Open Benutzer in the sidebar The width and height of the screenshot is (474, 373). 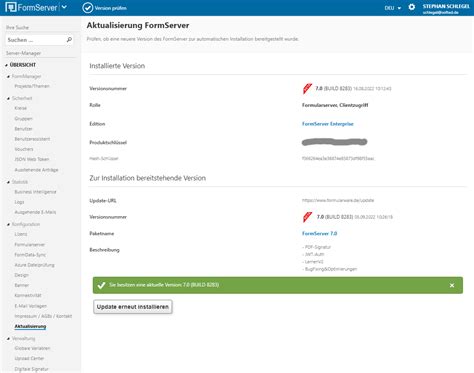[23, 129]
